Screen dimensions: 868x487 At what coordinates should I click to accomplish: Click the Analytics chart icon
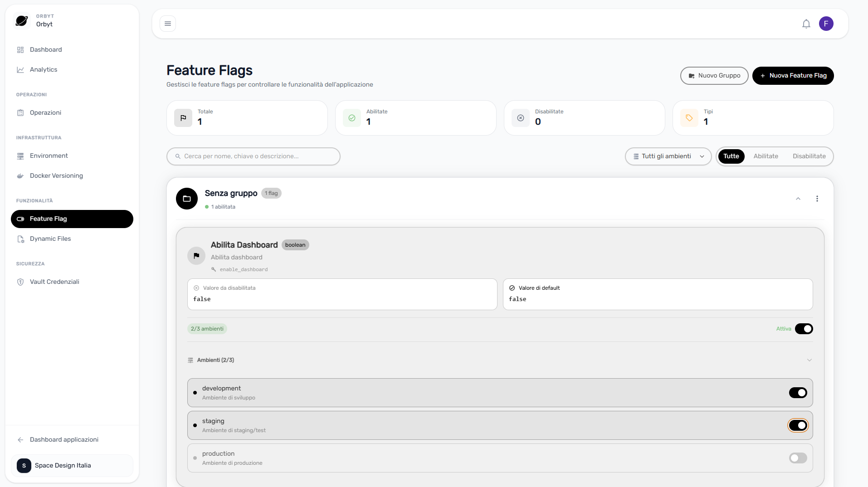coord(20,70)
